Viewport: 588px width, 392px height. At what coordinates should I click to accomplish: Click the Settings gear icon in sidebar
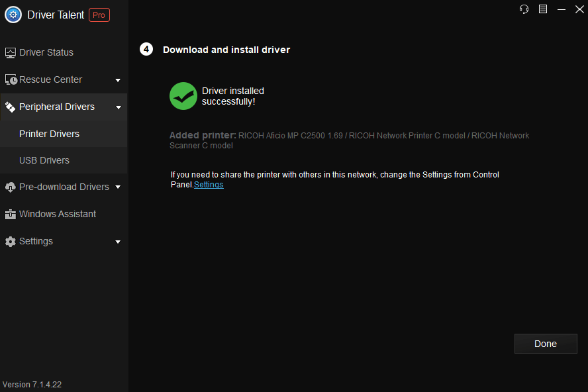click(11, 241)
